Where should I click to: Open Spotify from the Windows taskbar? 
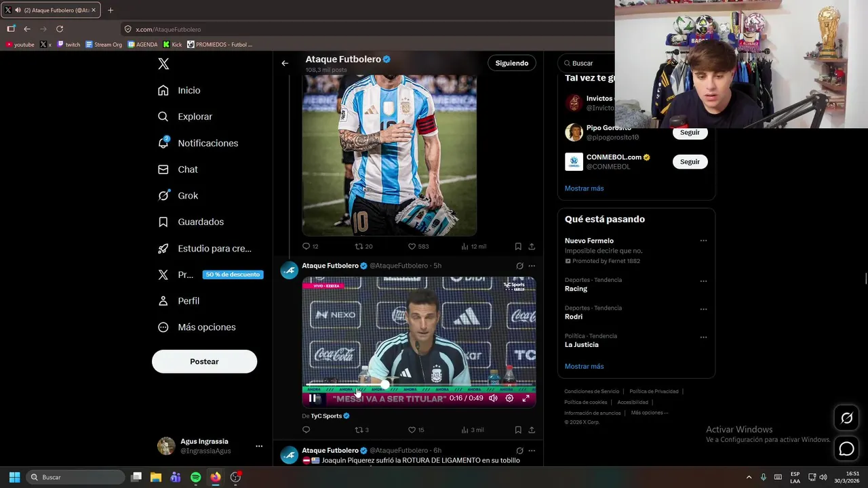(x=195, y=477)
